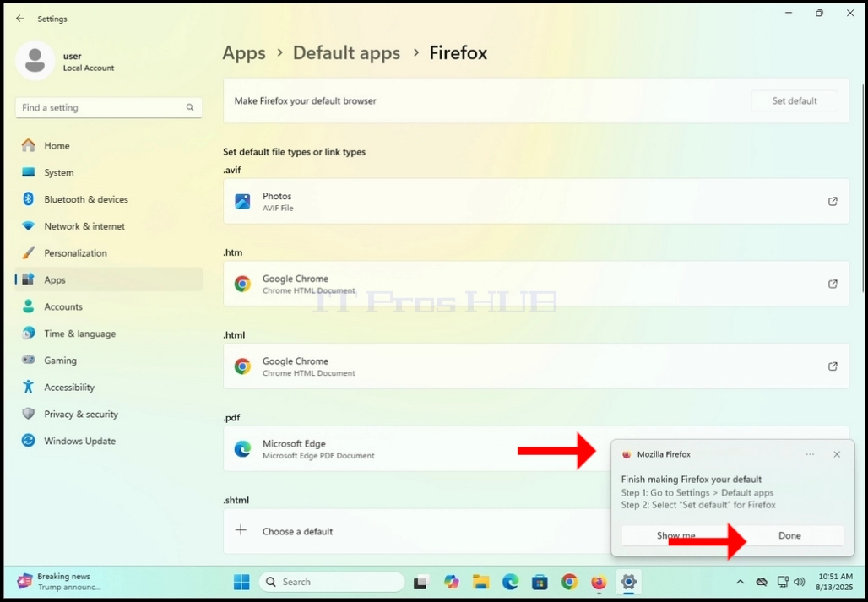
Task: Open Google Chrome from the taskbar
Action: 569,582
